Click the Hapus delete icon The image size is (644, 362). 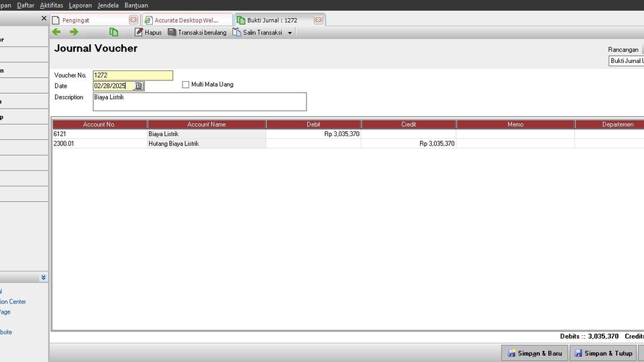coord(139,32)
